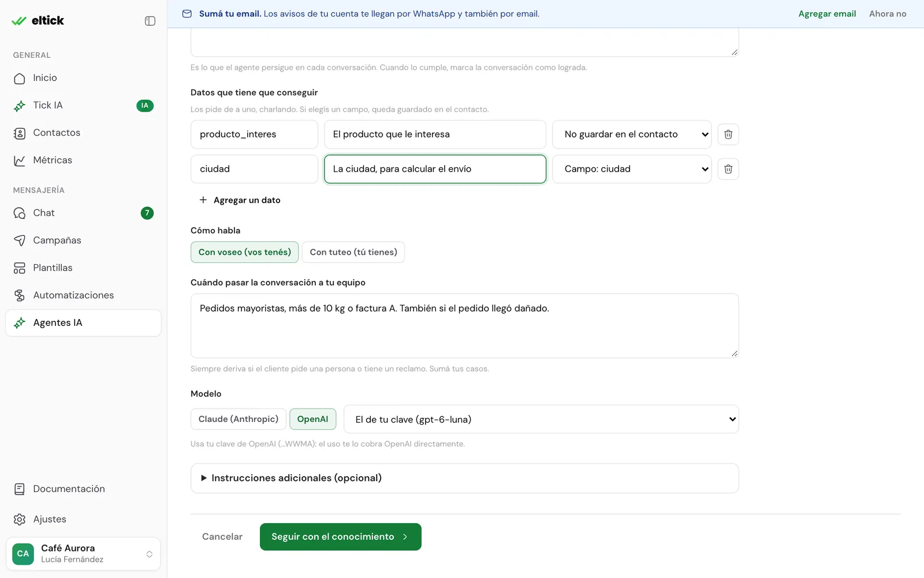This screenshot has width=924, height=578.
Task: Click Agregar email link
Action: 827,14
